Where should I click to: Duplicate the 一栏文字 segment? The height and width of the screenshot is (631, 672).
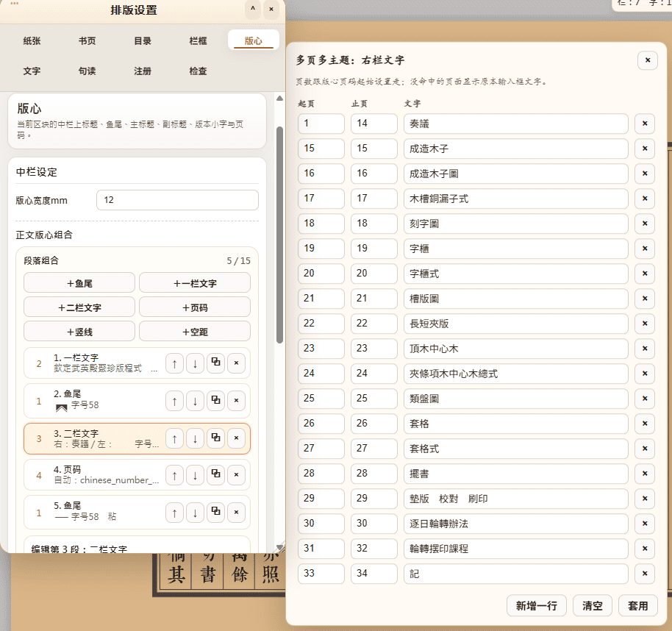tap(215, 363)
